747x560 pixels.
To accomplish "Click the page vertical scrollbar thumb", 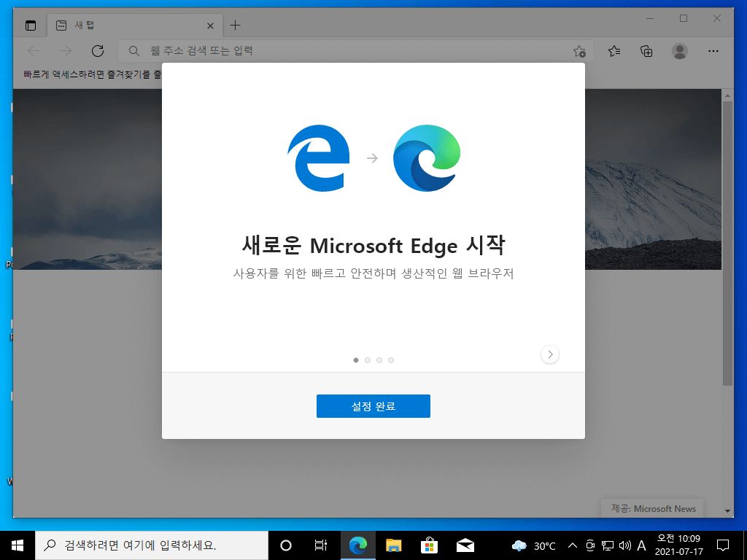I will coord(727,243).
